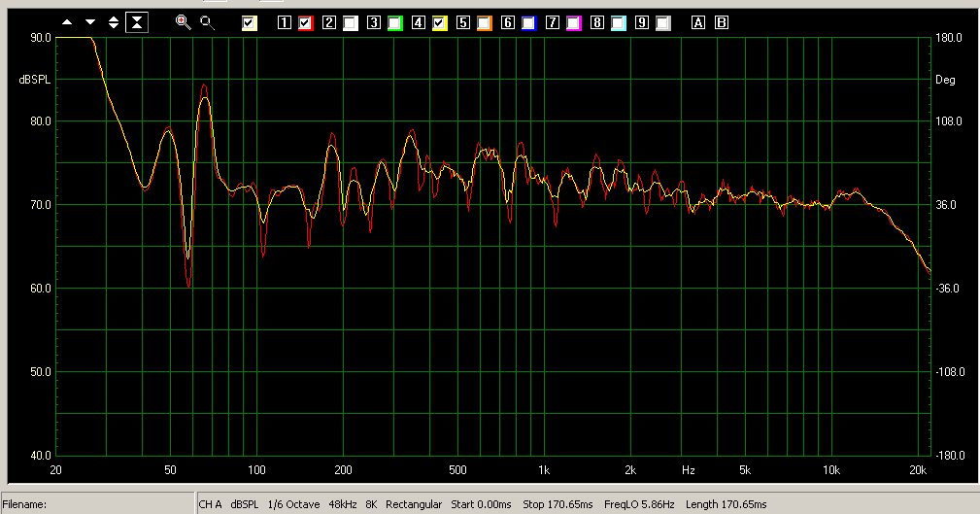Click the B button in toolbar
Image resolution: width=980 pixels, height=514 pixels.
tap(721, 22)
